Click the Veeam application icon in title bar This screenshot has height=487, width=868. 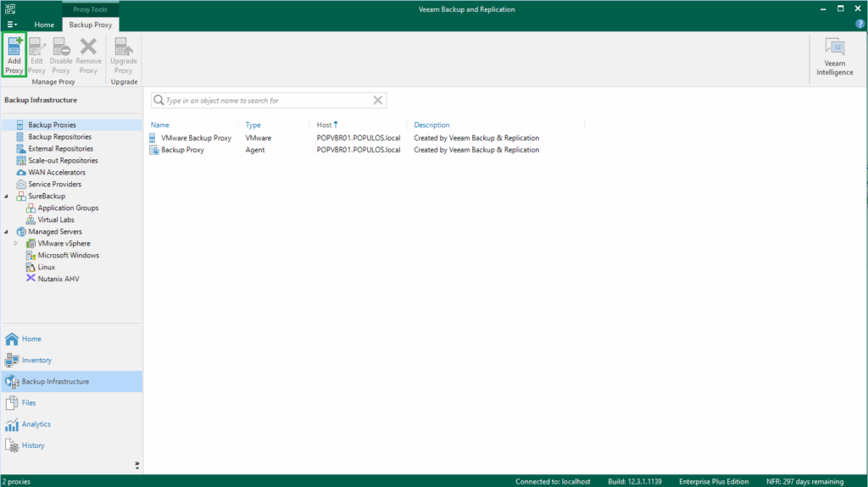point(10,8)
